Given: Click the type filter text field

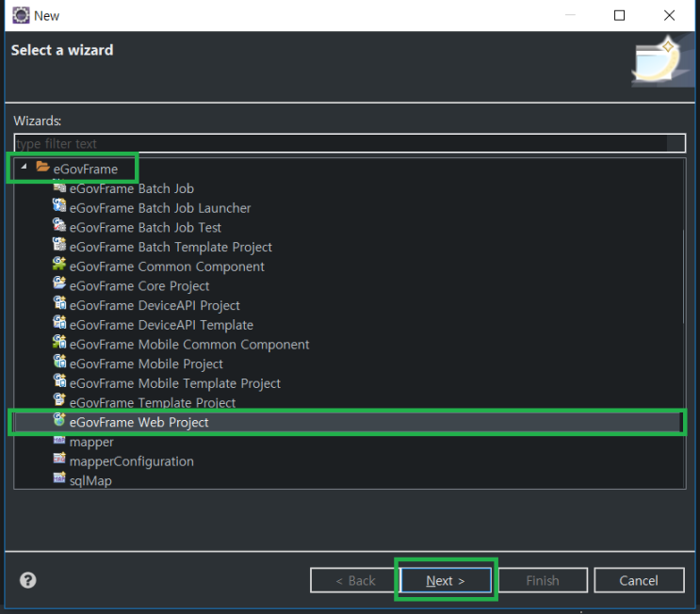Looking at the screenshot, I should click(x=350, y=144).
